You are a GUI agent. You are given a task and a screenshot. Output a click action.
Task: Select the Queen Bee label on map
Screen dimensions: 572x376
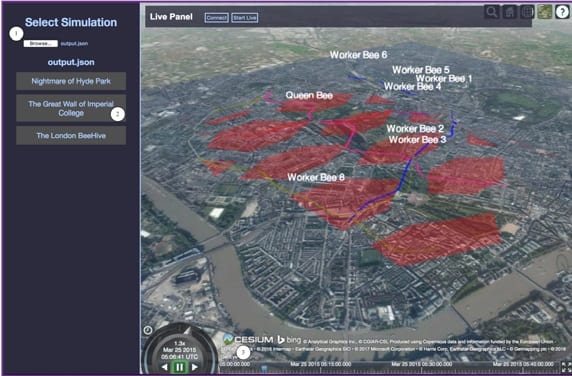309,96
